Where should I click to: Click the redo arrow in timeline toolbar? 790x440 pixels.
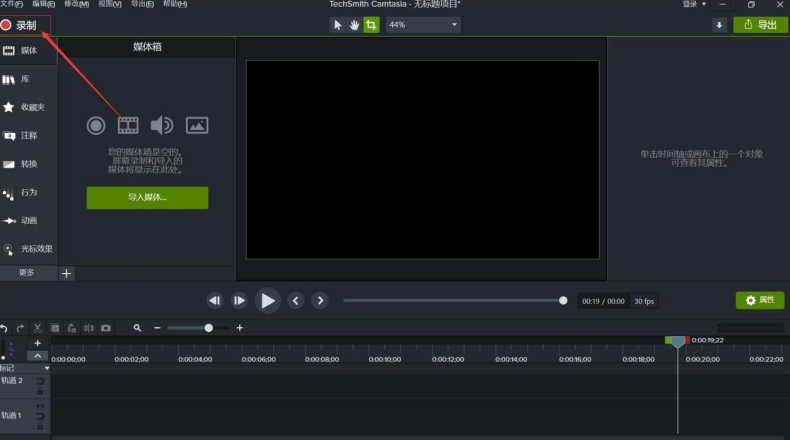click(20, 328)
